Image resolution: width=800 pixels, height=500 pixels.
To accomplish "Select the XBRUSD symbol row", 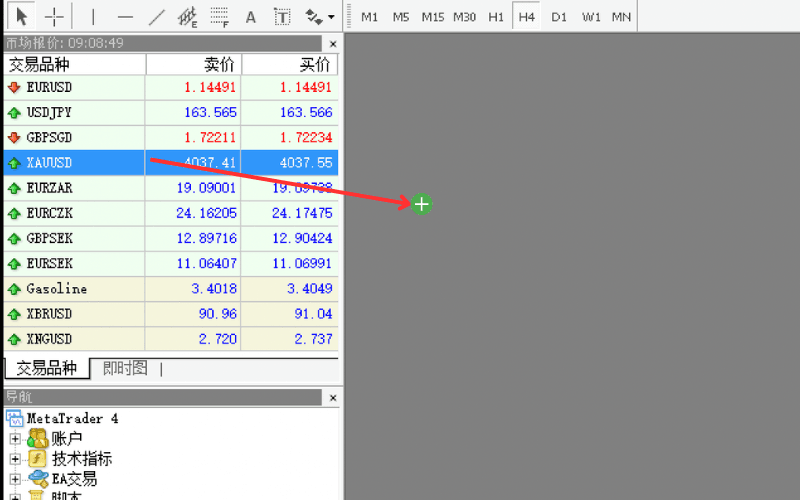I will tap(171, 314).
